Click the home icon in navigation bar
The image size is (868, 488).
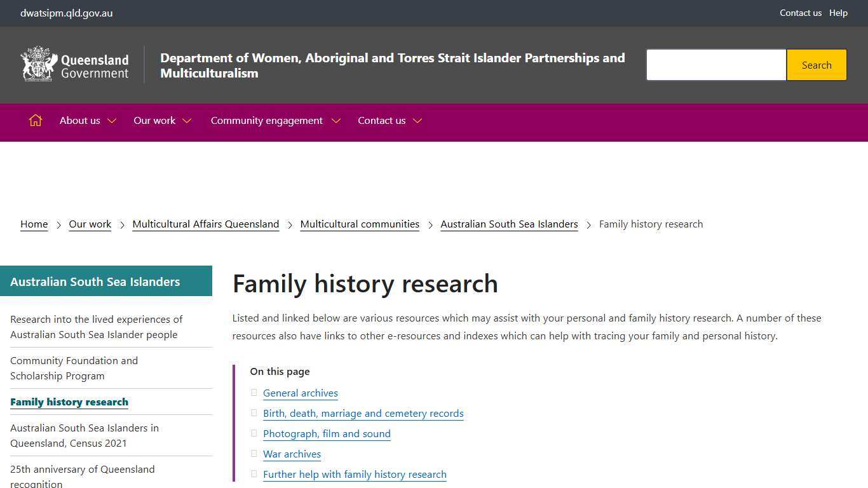click(35, 120)
